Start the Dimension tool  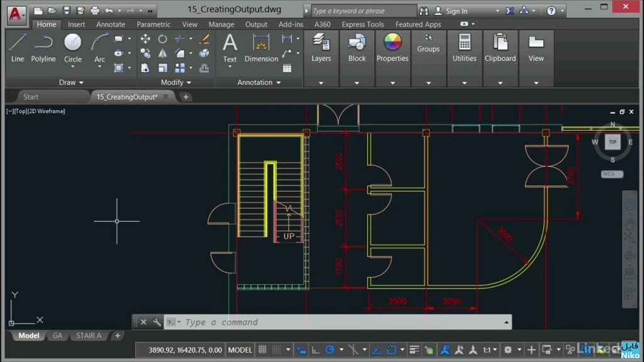(x=261, y=48)
